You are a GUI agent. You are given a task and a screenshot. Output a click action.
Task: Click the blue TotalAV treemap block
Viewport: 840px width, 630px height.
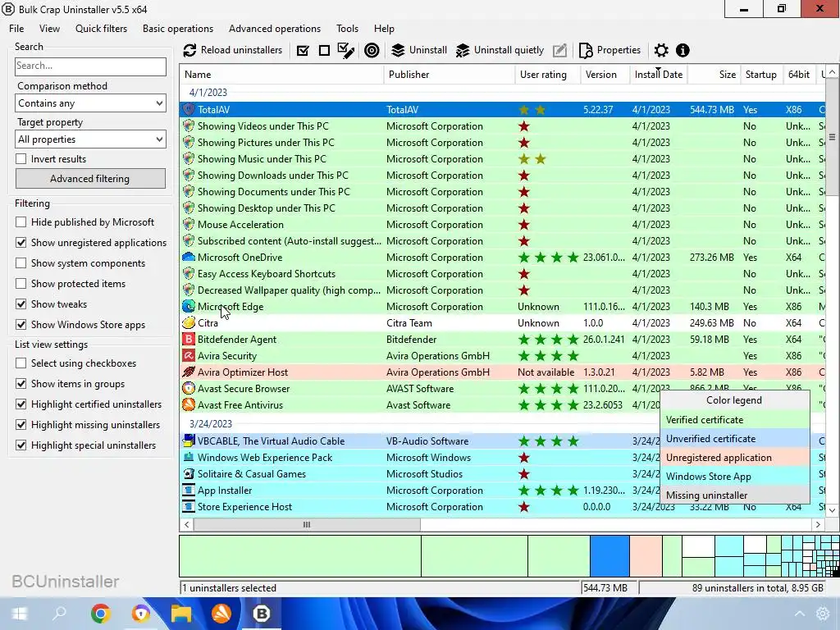[609, 556]
